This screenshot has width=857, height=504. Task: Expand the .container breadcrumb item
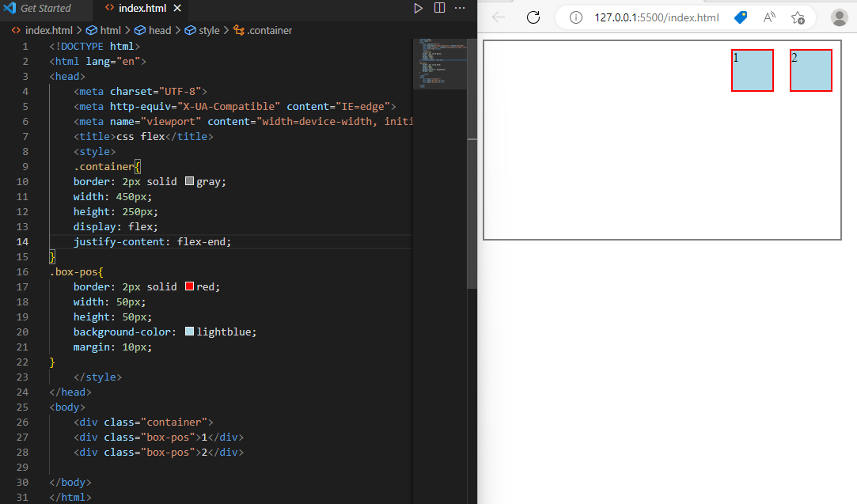[x=263, y=31]
